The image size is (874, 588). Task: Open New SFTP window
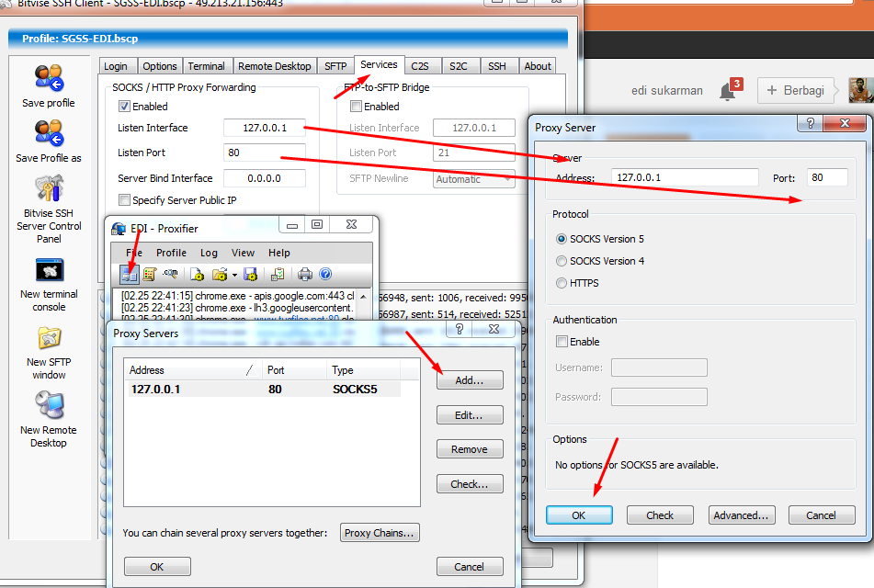[49, 338]
